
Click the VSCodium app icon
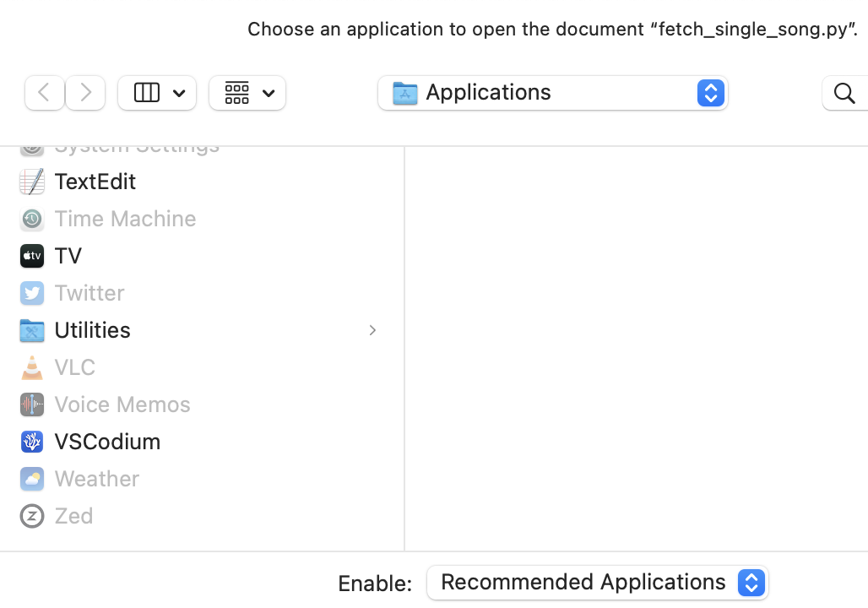click(x=31, y=441)
